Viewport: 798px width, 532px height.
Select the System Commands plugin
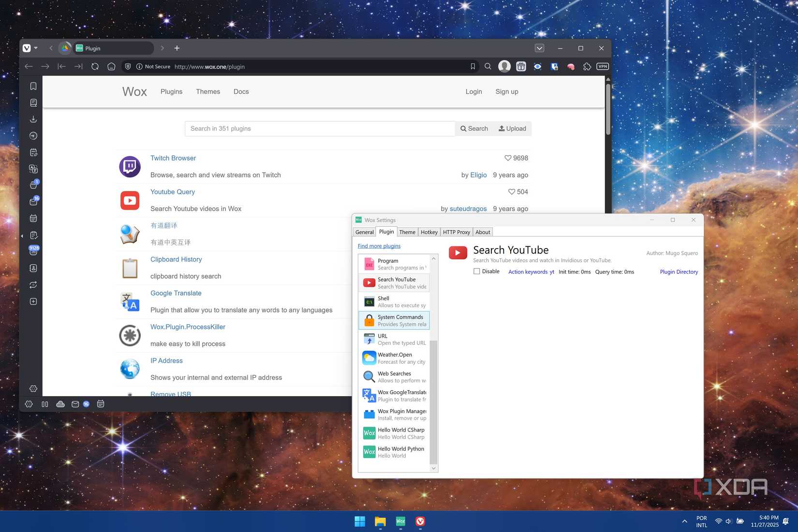tap(394, 320)
